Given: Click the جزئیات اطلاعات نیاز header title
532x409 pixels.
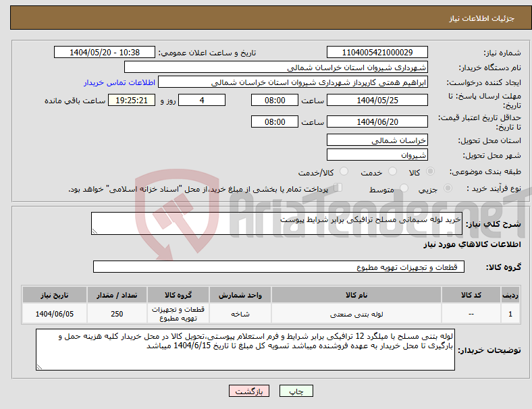Looking at the screenshot, I should click(x=482, y=18).
